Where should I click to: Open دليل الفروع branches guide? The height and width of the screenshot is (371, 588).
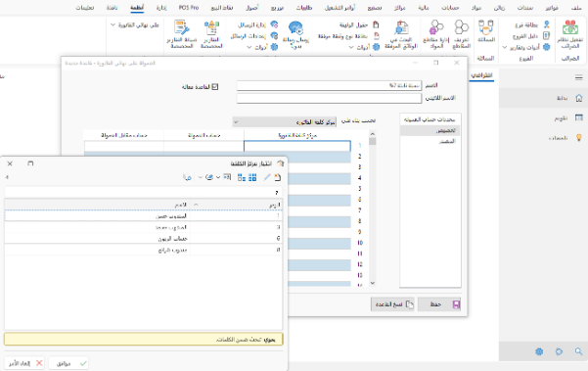(531, 36)
